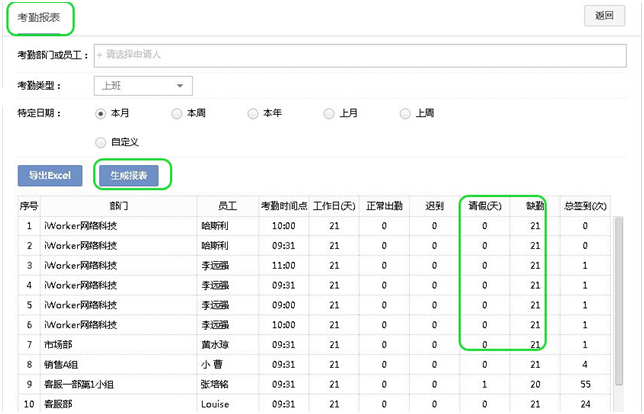Click the table's vertical scrollbar

[x=620, y=300]
